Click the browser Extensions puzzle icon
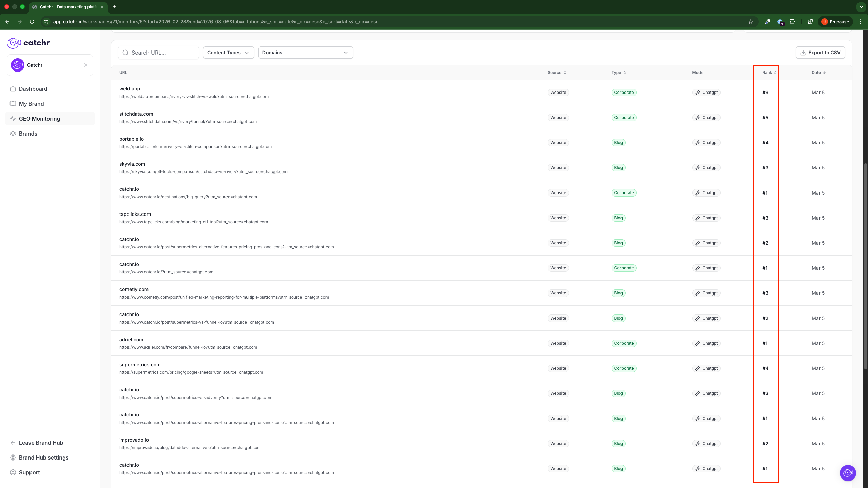 point(792,22)
